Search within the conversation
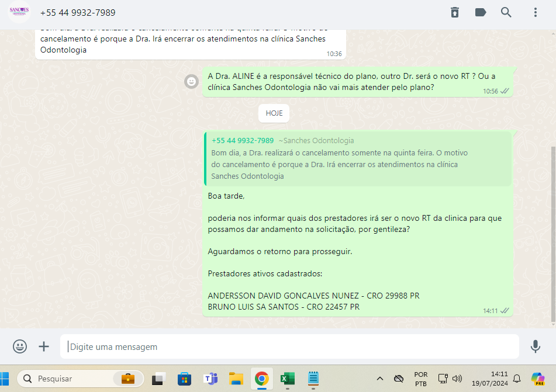This screenshot has width=556, height=392. click(506, 12)
